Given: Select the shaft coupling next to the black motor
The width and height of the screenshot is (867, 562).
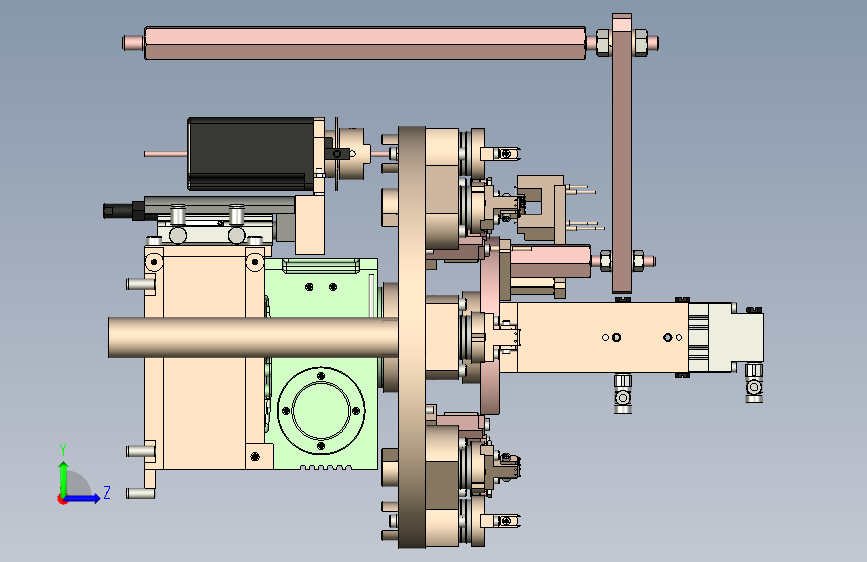Looking at the screenshot, I should pyautogui.click(x=352, y=154).
